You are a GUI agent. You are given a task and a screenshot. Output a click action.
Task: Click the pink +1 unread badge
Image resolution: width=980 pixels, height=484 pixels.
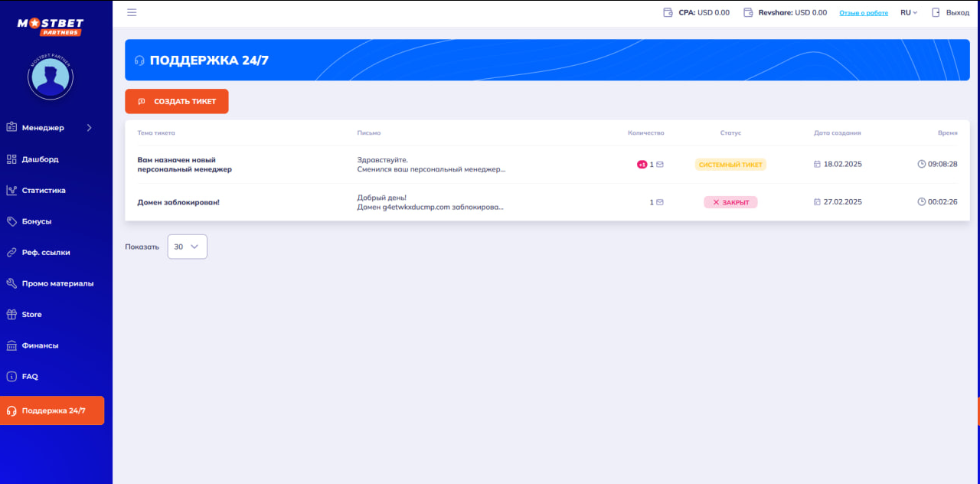(642, 165)
